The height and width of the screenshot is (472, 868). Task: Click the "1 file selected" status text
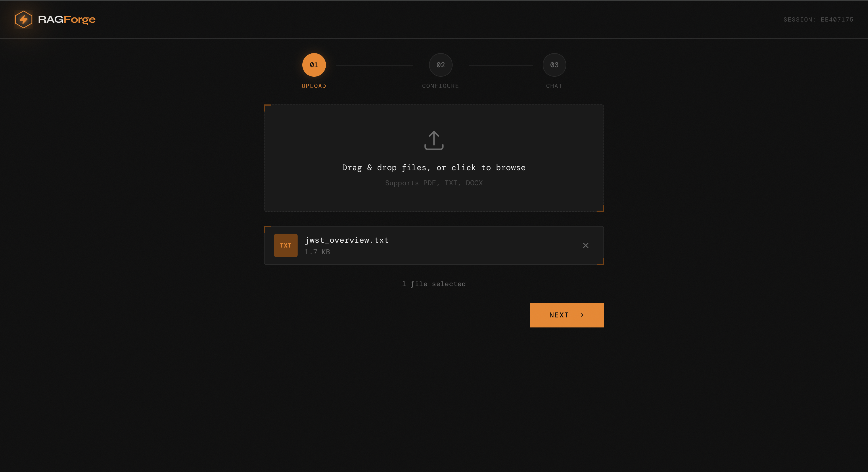(x=434, y=284)
